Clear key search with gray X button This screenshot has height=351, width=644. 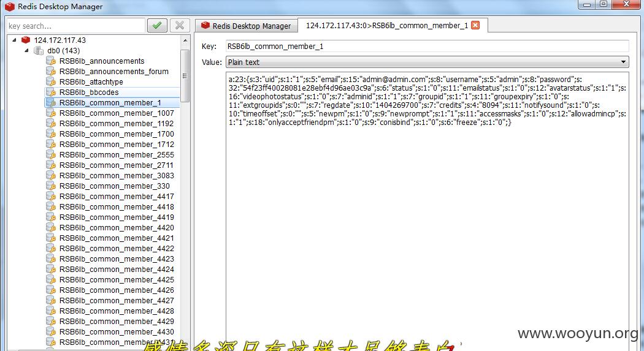pos(180,26)
